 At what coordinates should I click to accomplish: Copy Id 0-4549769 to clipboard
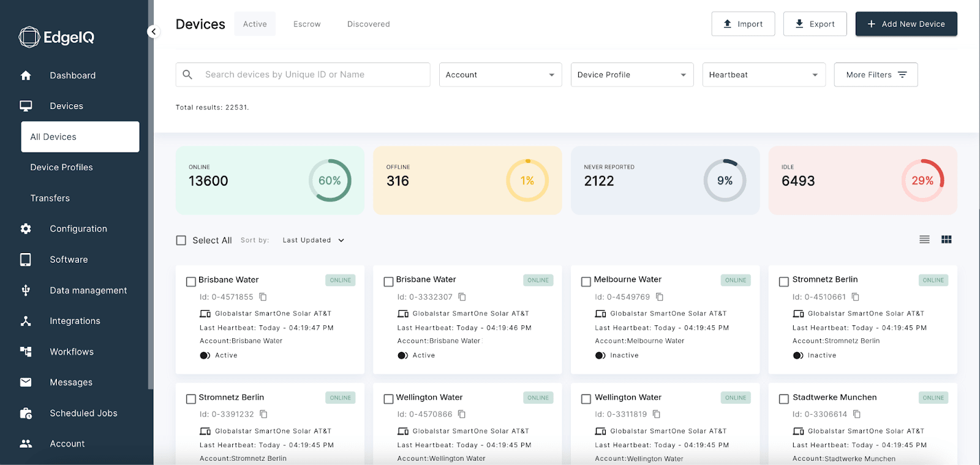(x=660, y=297)
